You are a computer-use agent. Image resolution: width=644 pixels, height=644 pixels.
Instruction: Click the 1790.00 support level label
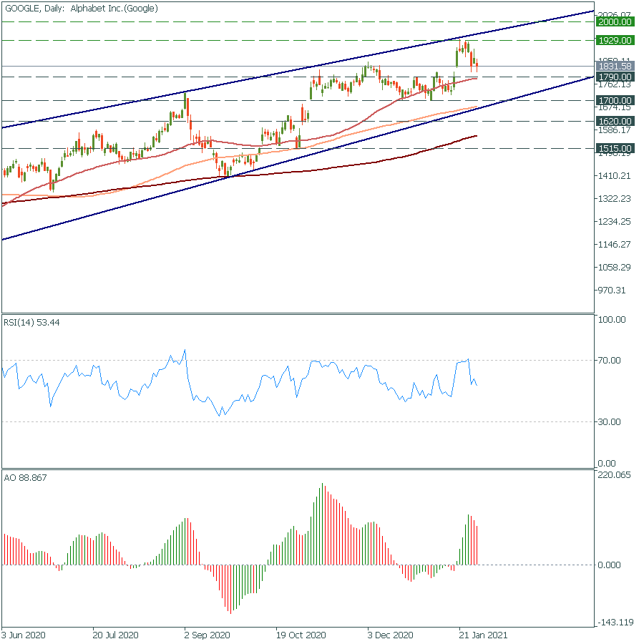(615, 77)
